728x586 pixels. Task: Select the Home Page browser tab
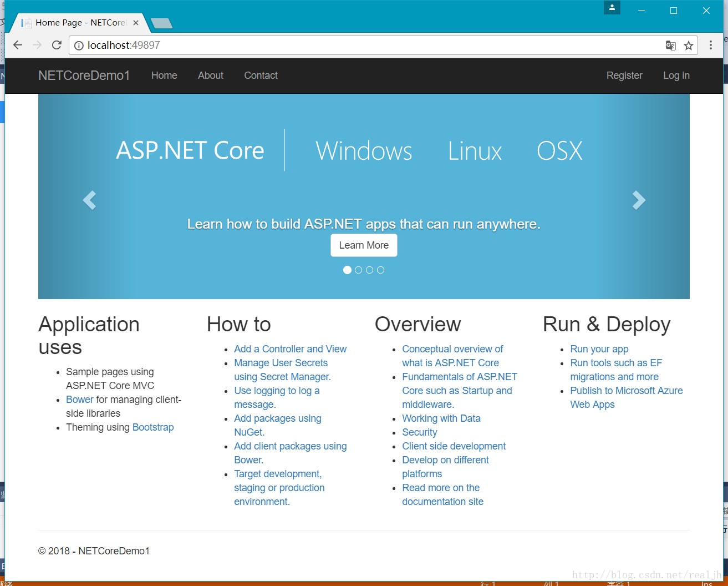80,23
